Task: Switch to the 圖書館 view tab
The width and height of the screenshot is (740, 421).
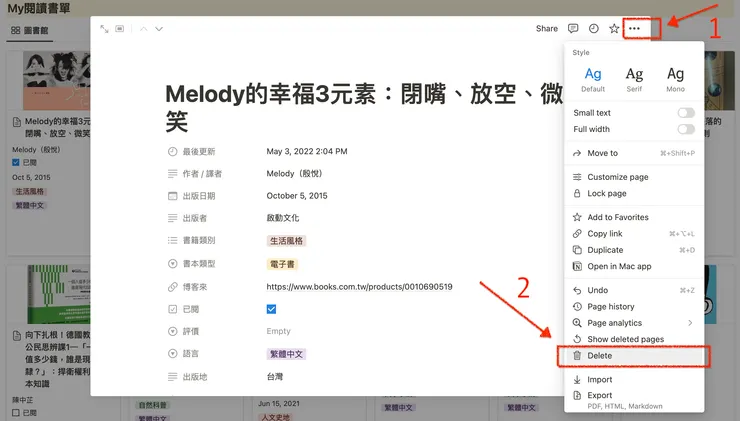Action: point(29,30)
